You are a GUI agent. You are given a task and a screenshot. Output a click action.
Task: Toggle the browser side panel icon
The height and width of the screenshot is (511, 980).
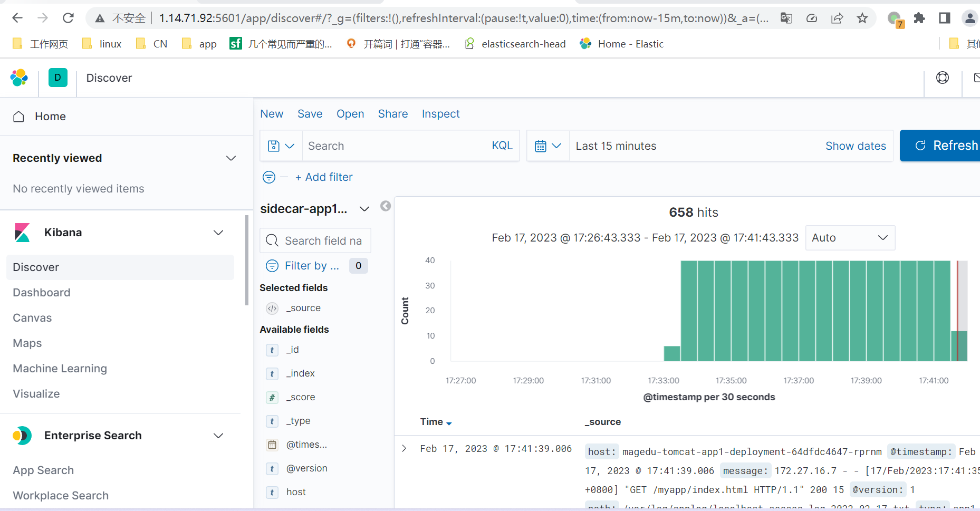(x=945, y=18)
